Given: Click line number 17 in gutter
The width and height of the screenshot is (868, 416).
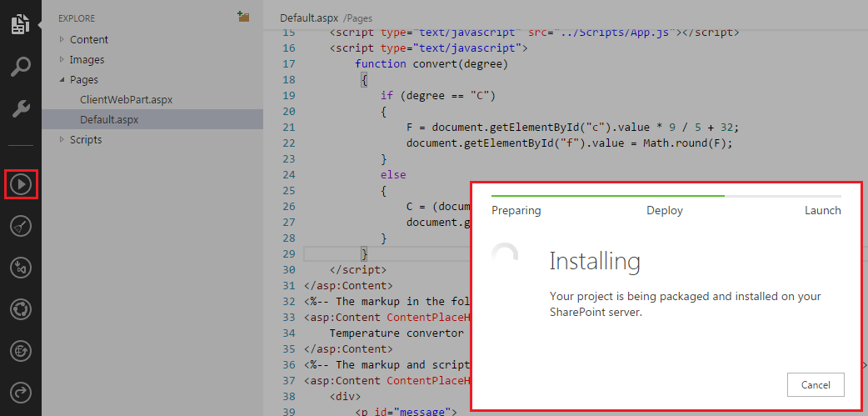Looking at the screenshot, I should 288,63.
